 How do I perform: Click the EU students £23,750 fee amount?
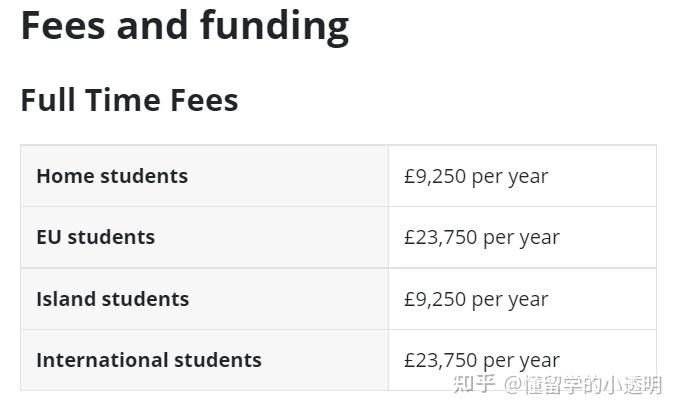[440, 237]
